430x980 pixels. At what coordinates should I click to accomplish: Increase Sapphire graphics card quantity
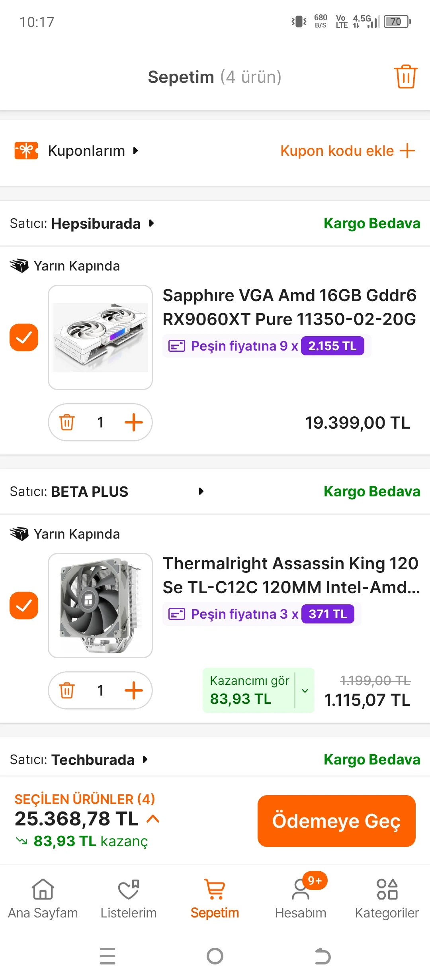134,422
